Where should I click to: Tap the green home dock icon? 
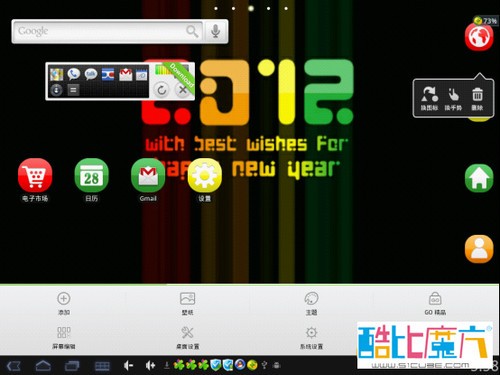click(x=479, y=178)
